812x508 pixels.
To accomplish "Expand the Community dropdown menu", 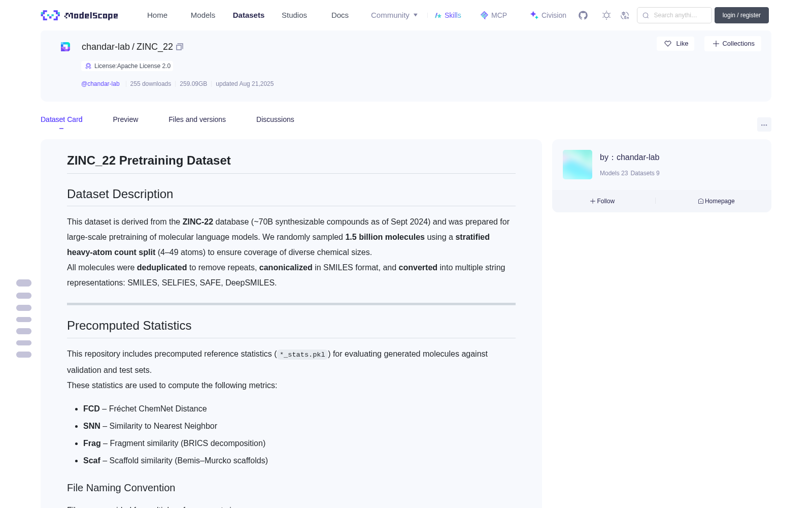I will coord(394,15).
